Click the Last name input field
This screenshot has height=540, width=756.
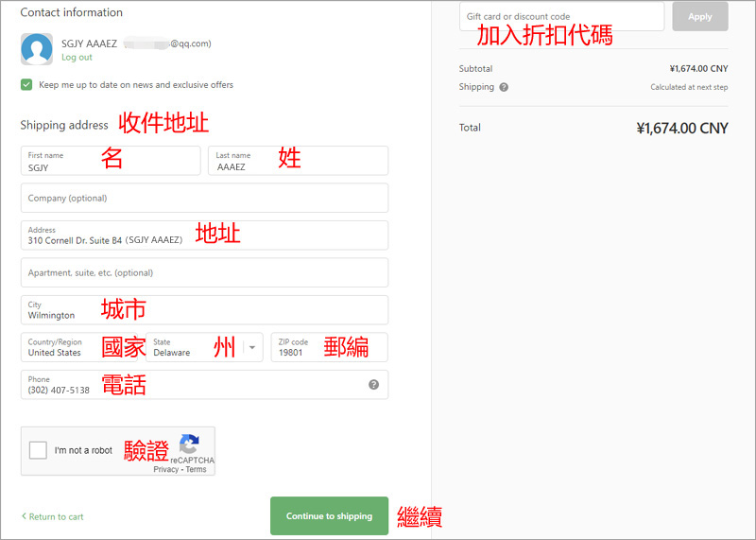click(x=298, y=161)
